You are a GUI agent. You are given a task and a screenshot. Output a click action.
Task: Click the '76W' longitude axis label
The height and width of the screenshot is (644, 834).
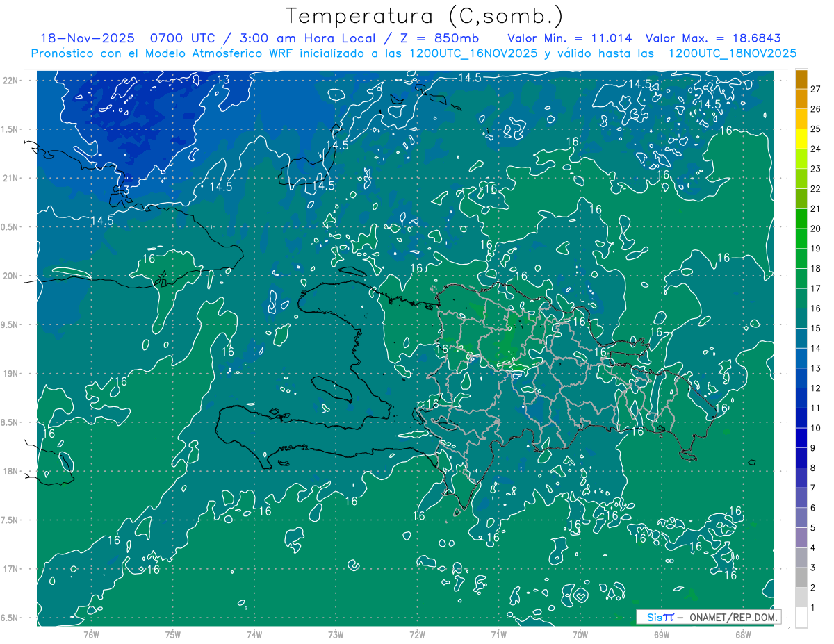click(x=91, y=635)
